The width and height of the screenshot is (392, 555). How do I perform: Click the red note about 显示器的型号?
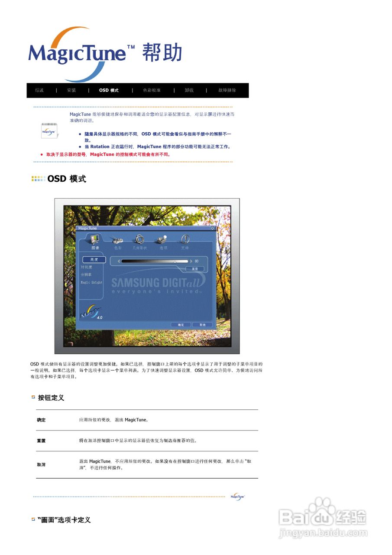click(x=108, y=154)
